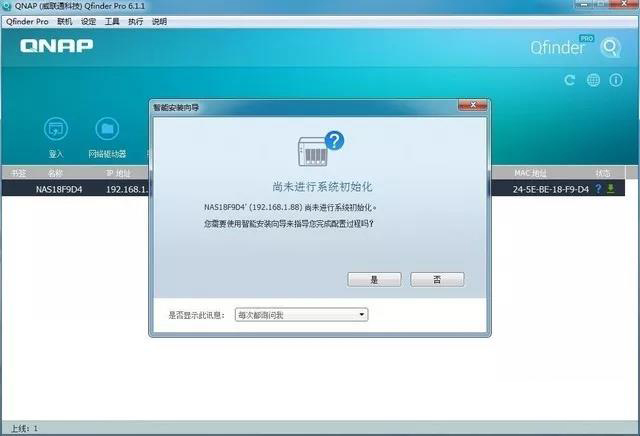Open the Qfinder Pro menu
640x436 pixels.
(27, 22)
